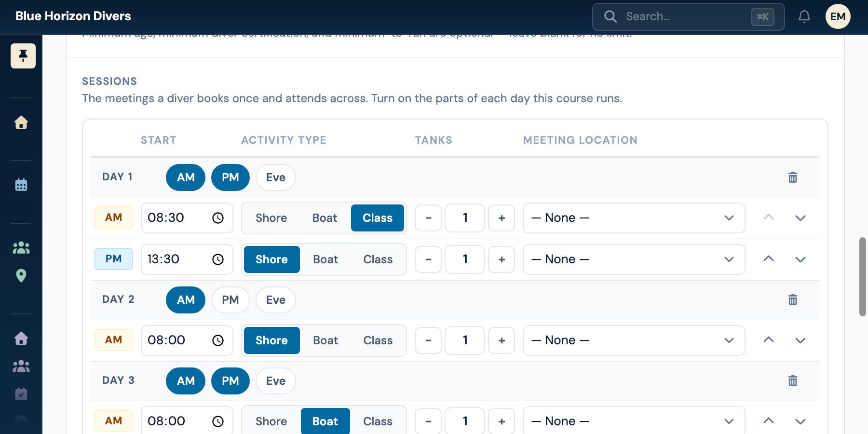Open meeting location dropdown for 08:30 session
Image resolution: width=868 pixels, height=434 pixels.
pos(634,218)
